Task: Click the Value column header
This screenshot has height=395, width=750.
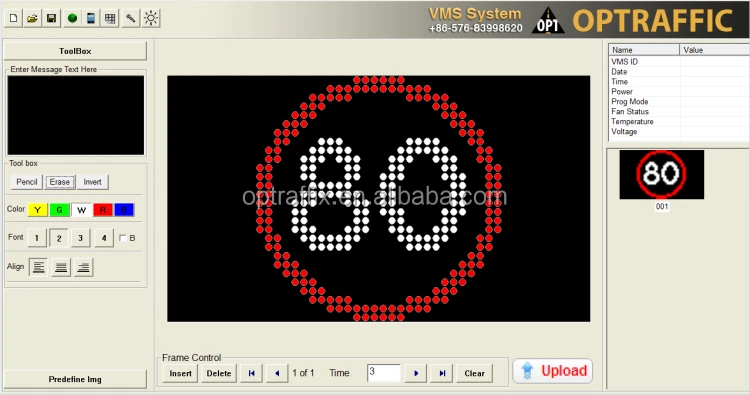Action: [715, 50]
